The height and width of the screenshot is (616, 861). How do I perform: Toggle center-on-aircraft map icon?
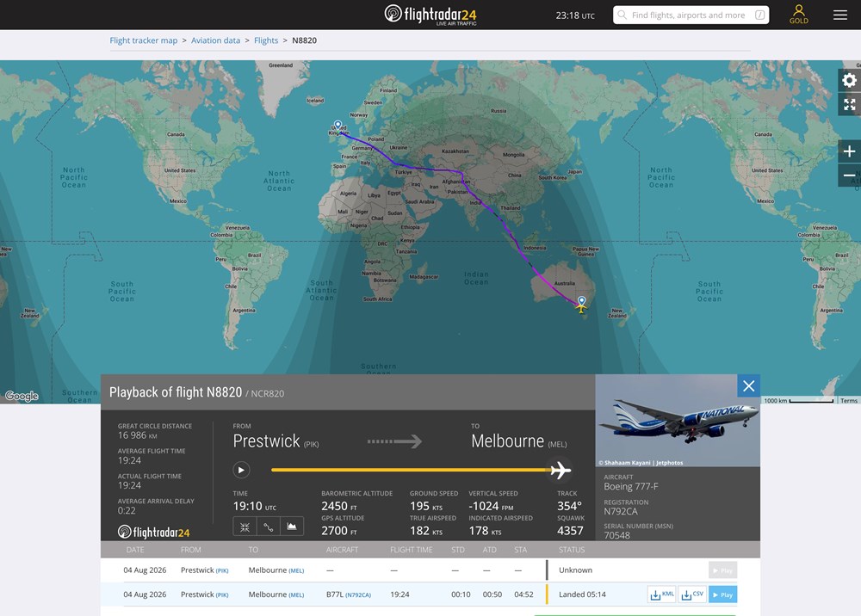pos(245,527)
